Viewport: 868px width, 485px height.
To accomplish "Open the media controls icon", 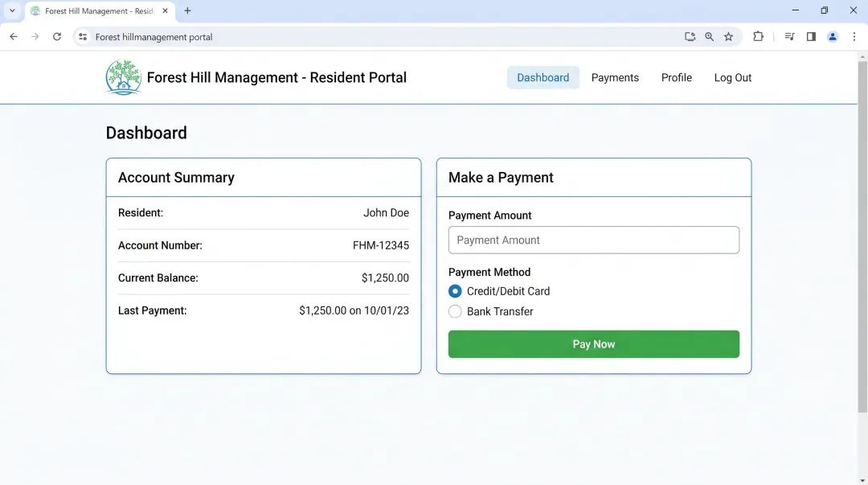I will (x=789, y=36).
